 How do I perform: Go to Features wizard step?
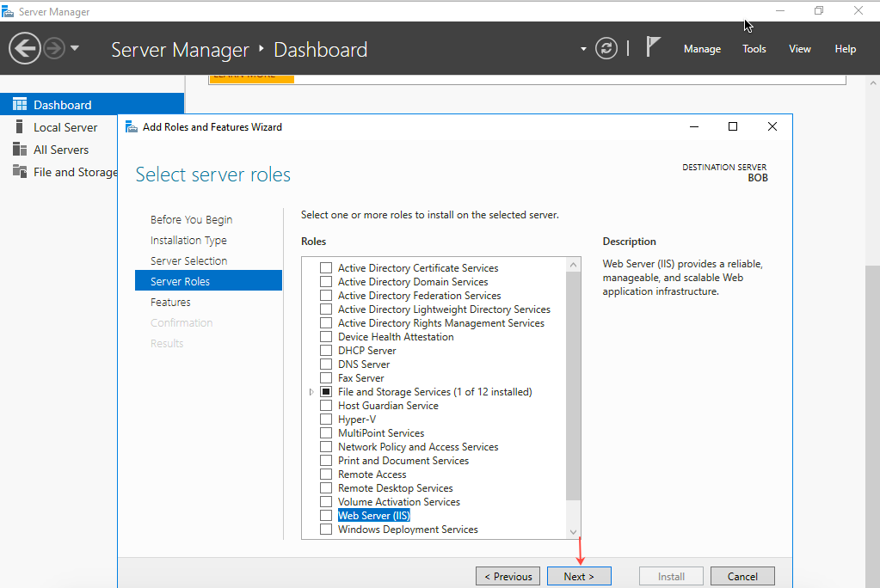tap(170, 302)
